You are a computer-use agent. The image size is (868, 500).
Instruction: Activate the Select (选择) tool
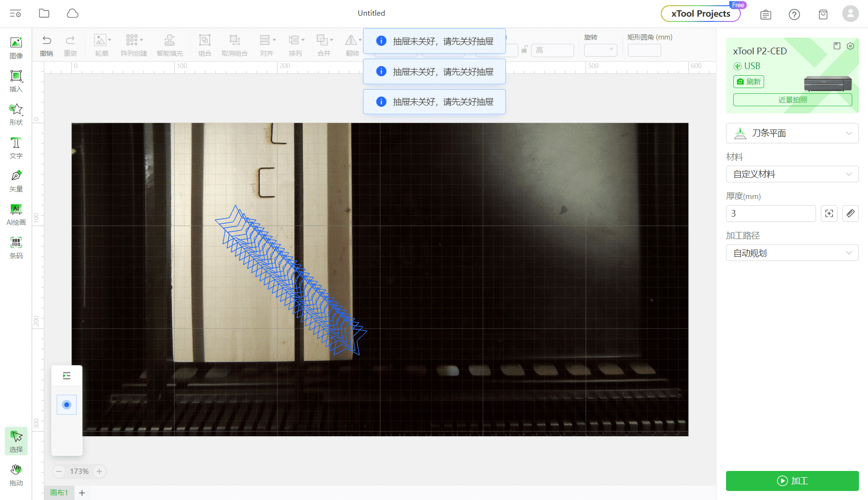pos(16,441)
